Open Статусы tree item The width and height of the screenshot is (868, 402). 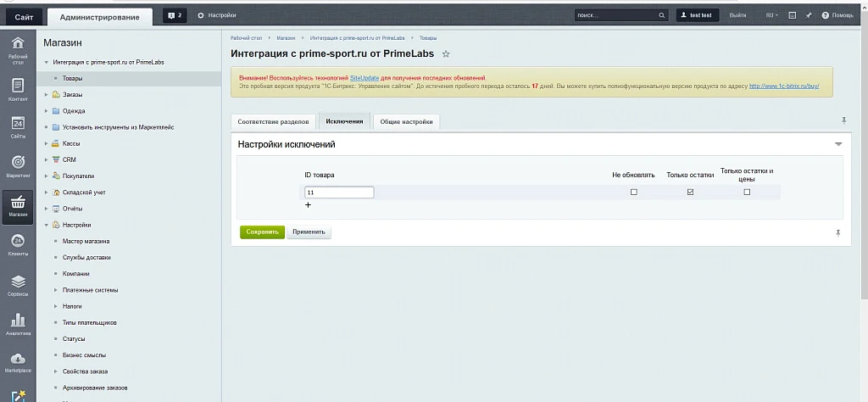point(74,339)
